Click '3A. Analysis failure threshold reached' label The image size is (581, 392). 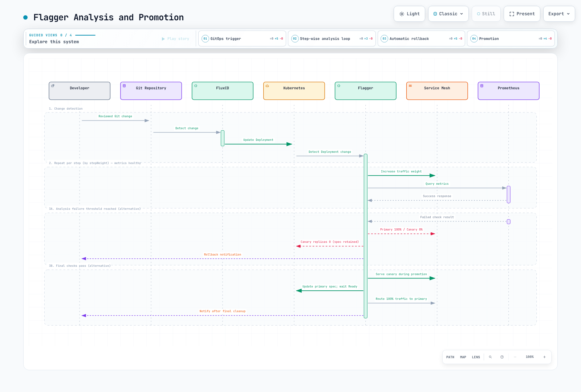tap(95, 209)
